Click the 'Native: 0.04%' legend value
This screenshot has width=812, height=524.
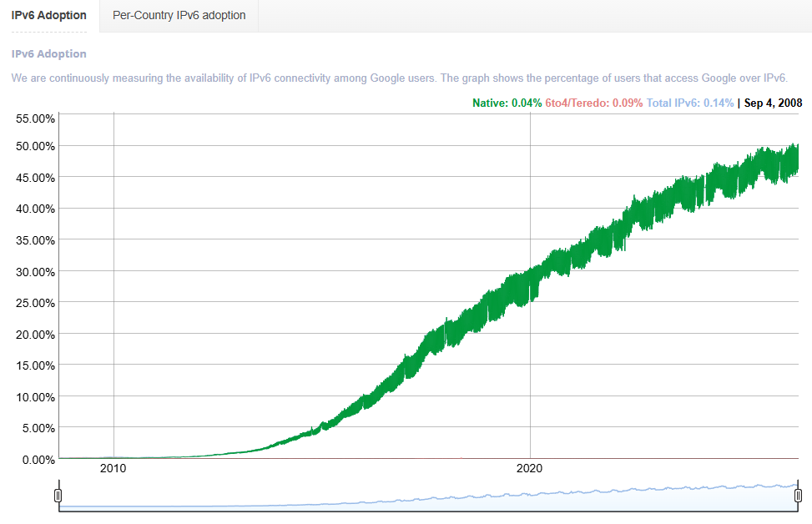(507, 103)
